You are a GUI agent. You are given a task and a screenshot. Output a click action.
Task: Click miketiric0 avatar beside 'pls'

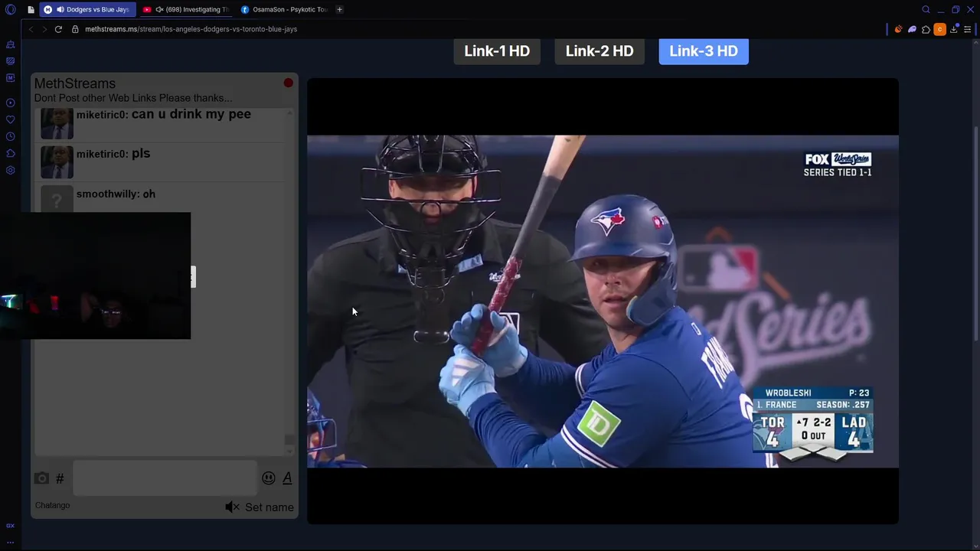click(57, 162)
